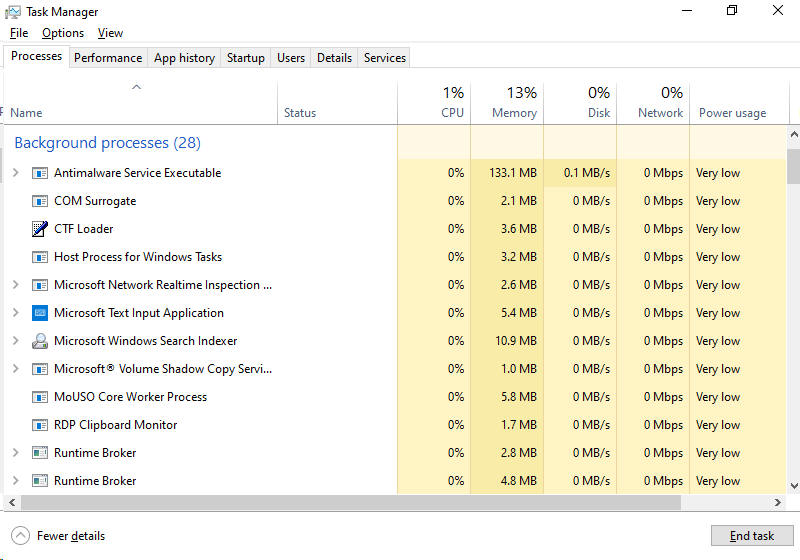Click the Antimalware Service Executable process icon
Image resolution: width=800 pixels, height=560 pixels.
click(x=40, y=173)
